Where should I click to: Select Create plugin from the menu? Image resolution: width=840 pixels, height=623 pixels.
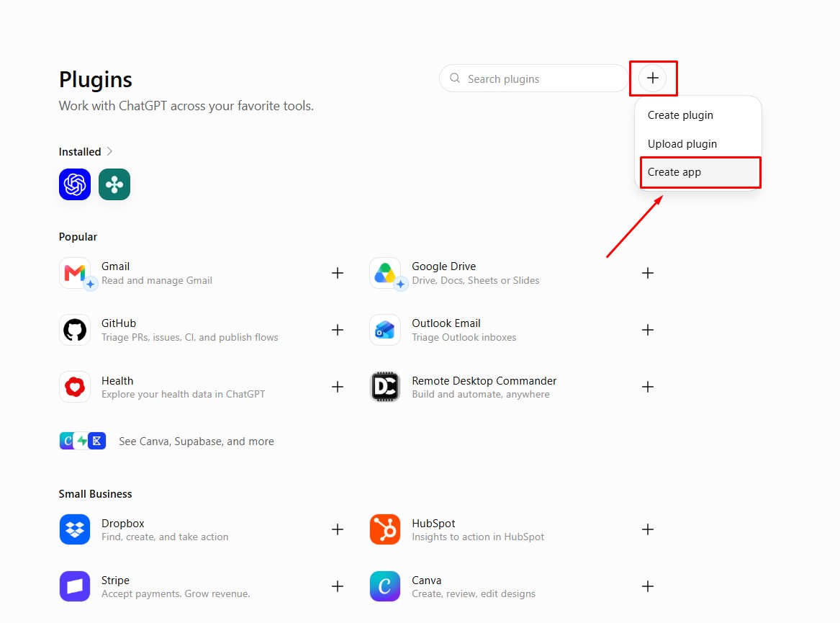click(679, 115)
